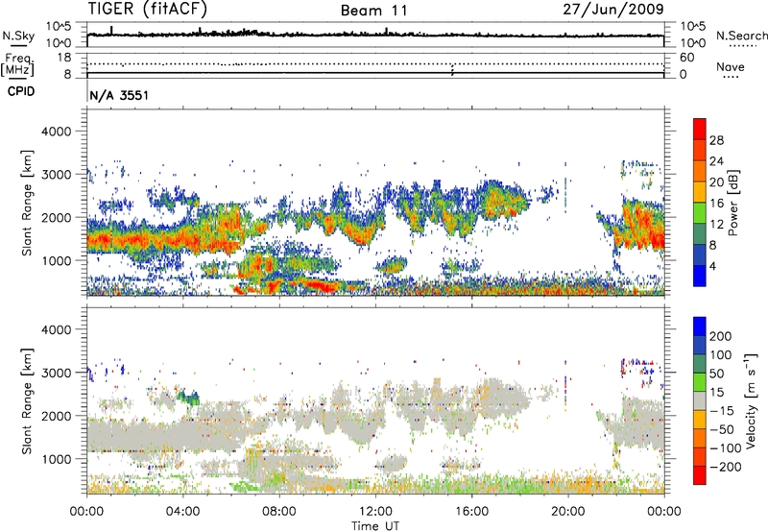Select the Beam 11 heading
768x532 pixels.
coord(374,11)
